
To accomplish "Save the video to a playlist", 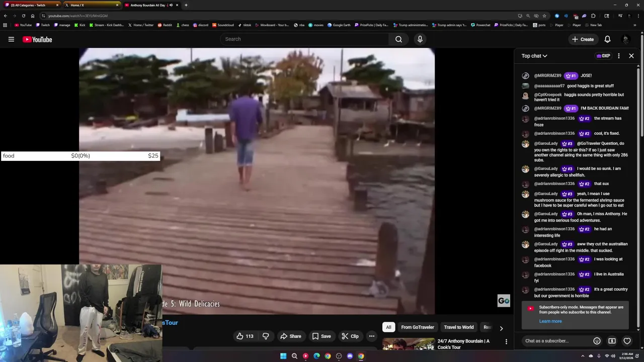I will pos(321,336).
